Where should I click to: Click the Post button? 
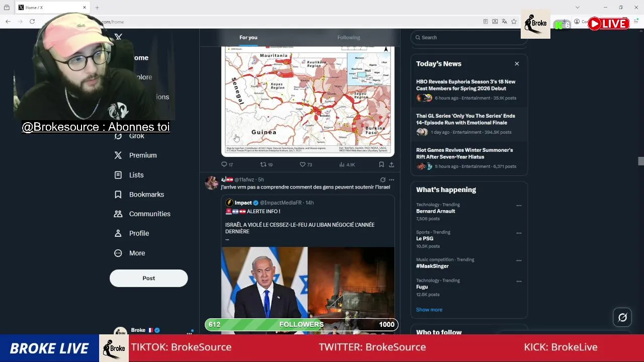pos(148,278)
